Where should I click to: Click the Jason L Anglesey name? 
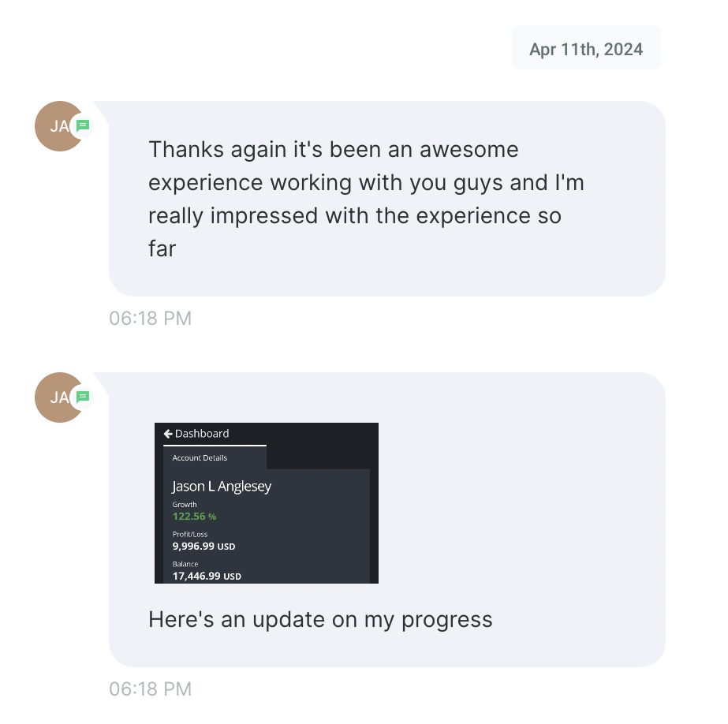point(222,487)
